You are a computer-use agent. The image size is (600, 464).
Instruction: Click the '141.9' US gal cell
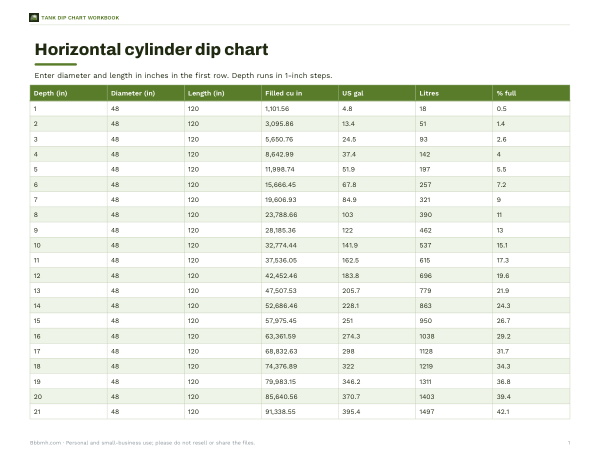coord(377,245)
